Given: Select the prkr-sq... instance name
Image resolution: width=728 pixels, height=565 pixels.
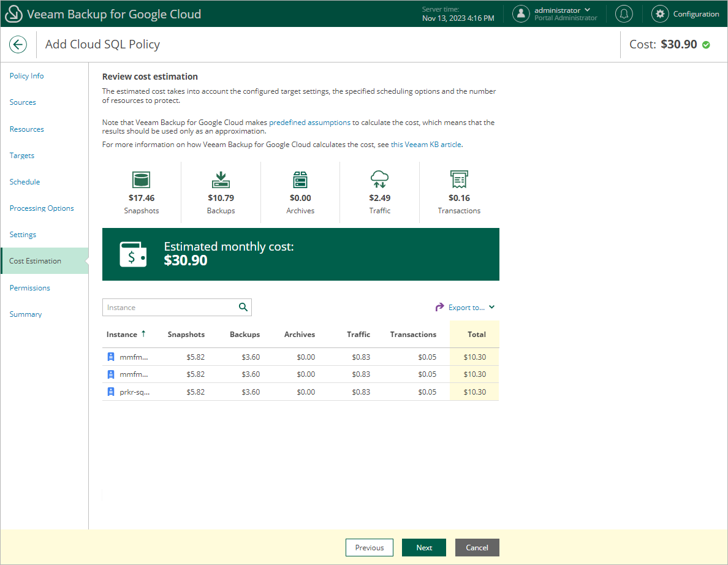Looking at the screenshot, I should tap(135, 392).
